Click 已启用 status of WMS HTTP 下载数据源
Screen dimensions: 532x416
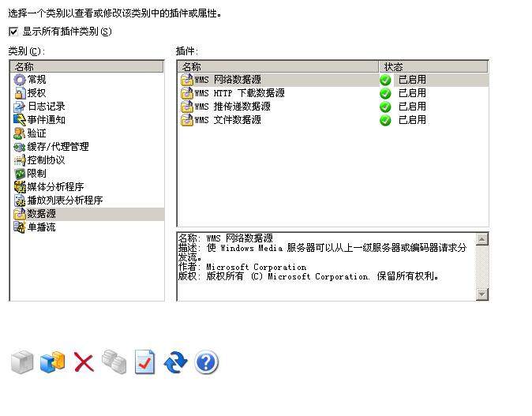pyautogui.click(x=412, y=93)
